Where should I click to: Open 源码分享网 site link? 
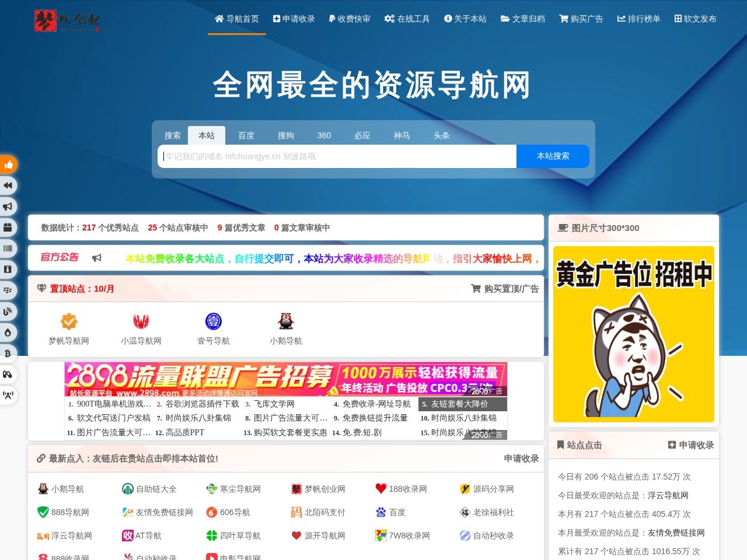pos(487,489)
